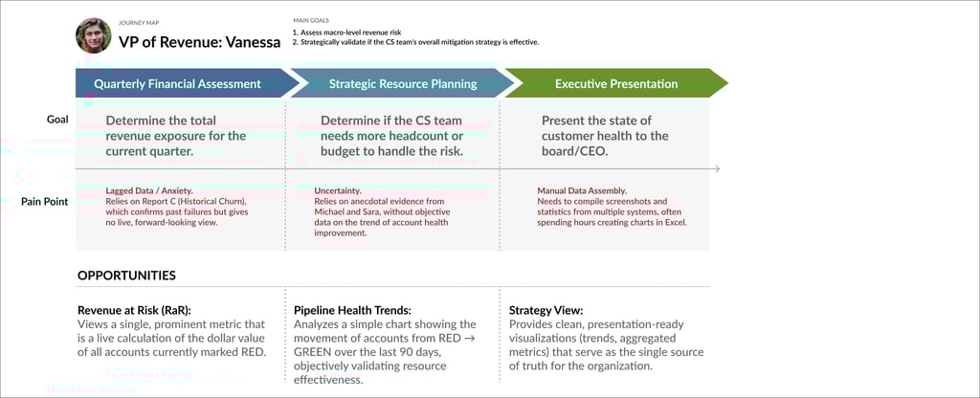980x398 pixels.
Task: Click the JOURNEY MAP label
Action: (138, 22)
